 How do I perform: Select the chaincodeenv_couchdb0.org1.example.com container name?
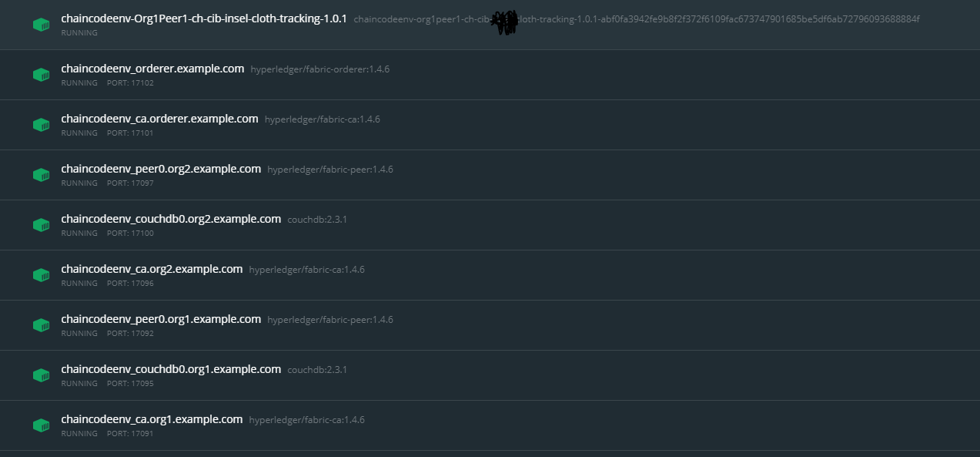click(x=171, y=369)
